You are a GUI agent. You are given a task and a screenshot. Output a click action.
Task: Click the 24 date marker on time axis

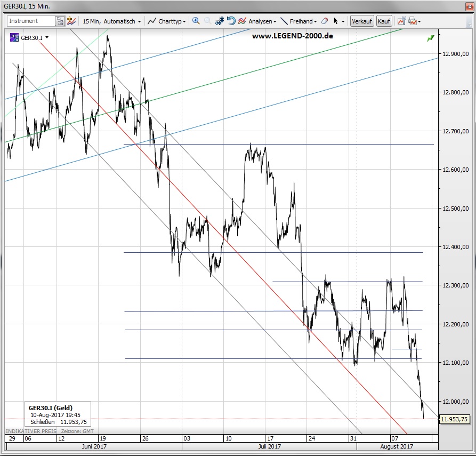312,438
